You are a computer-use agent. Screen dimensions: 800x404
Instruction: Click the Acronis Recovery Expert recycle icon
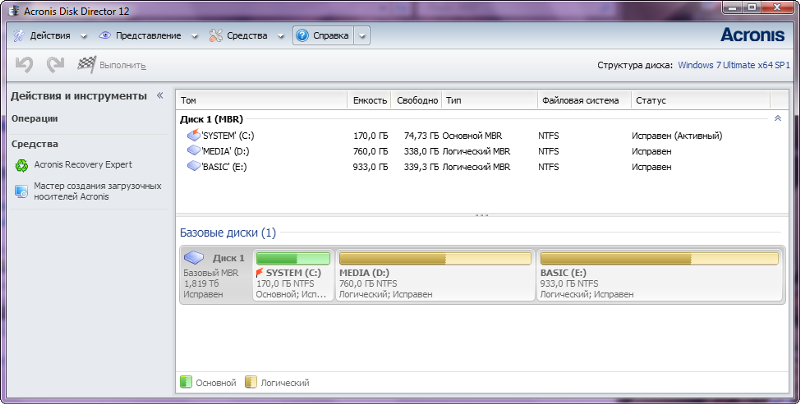pyautogui.click(x=21, y=165)
